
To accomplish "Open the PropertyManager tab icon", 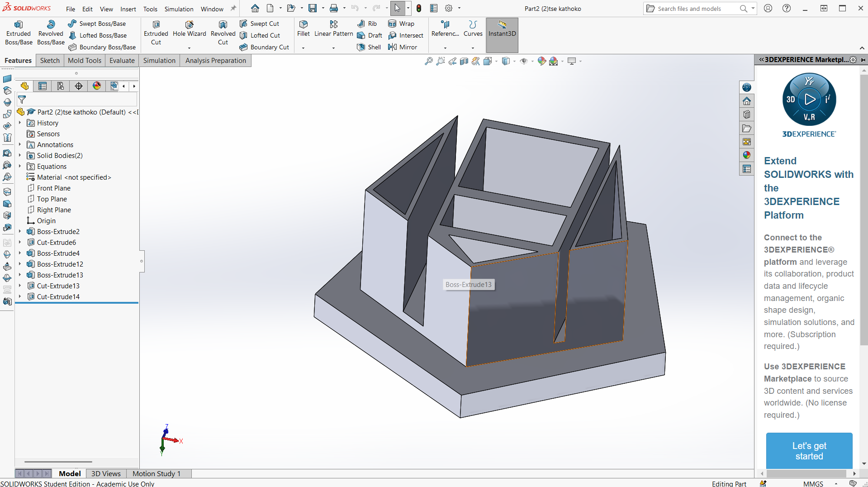I will click(43, 86).
